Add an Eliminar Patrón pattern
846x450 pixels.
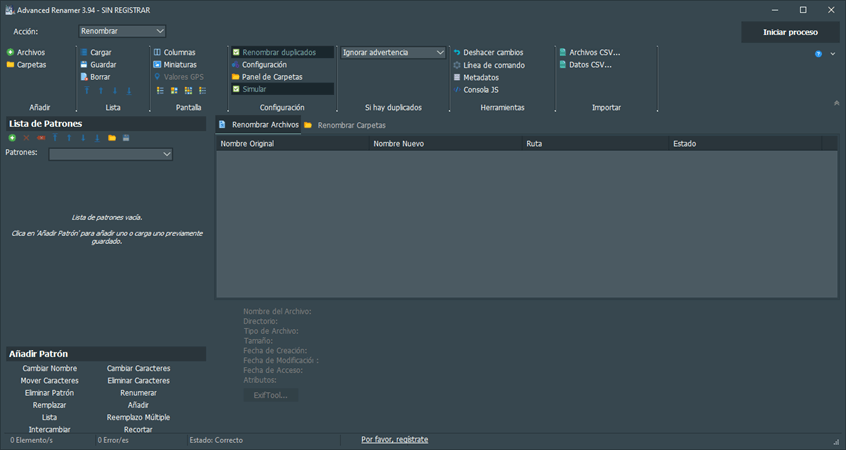(50, 393)
